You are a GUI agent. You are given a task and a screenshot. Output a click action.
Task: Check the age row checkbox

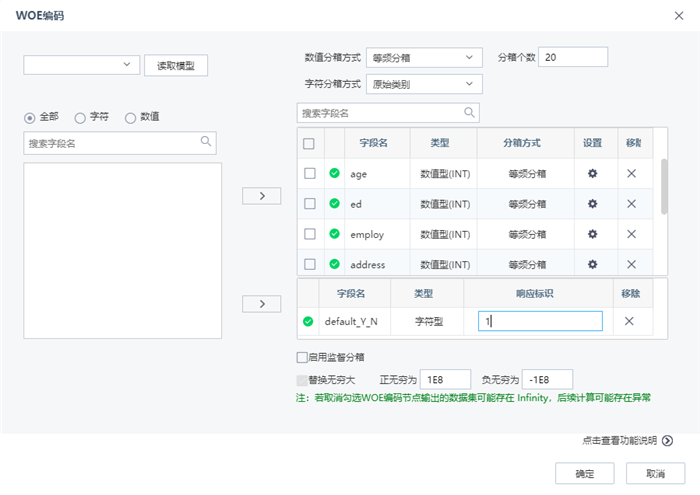click(310, 173)
